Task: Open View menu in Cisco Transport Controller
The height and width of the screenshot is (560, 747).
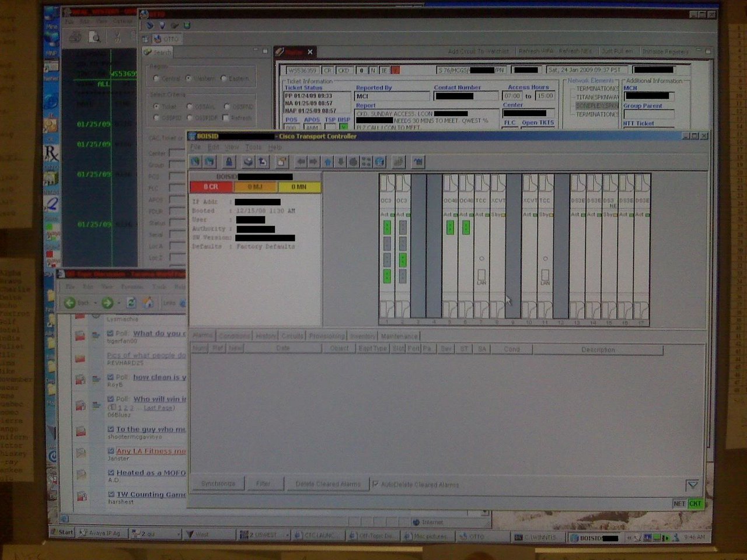Action: tap(232, 148)
